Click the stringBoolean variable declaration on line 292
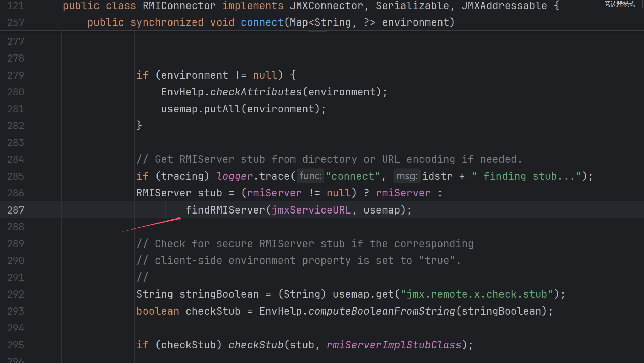This screenshot has width=644, height=363. point(219,294)
